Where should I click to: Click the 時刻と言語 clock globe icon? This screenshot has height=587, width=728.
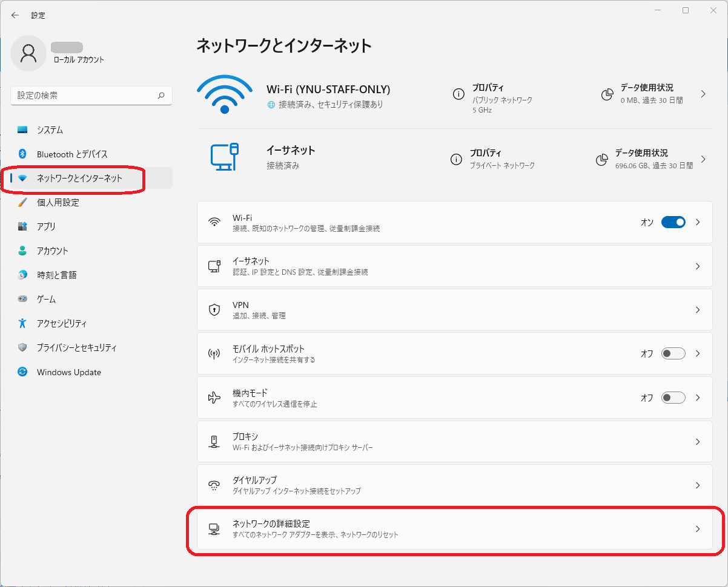[22, 275]
